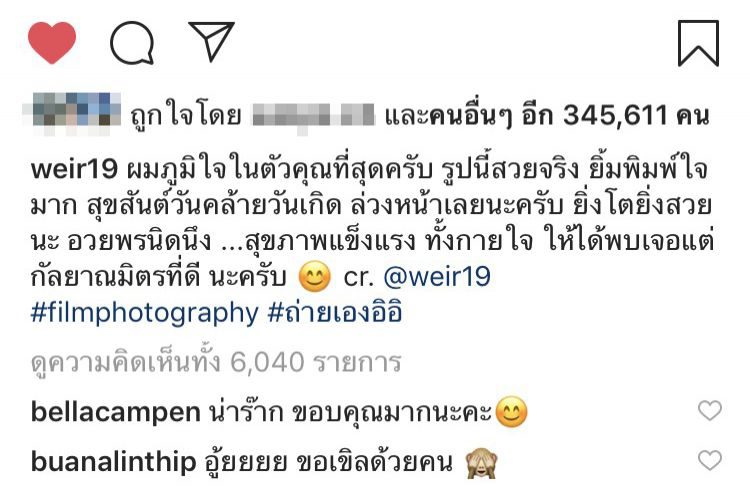Open buanalinthip's profile from comment
This screenshot has width=750, height=486.
tap(113, 462)
